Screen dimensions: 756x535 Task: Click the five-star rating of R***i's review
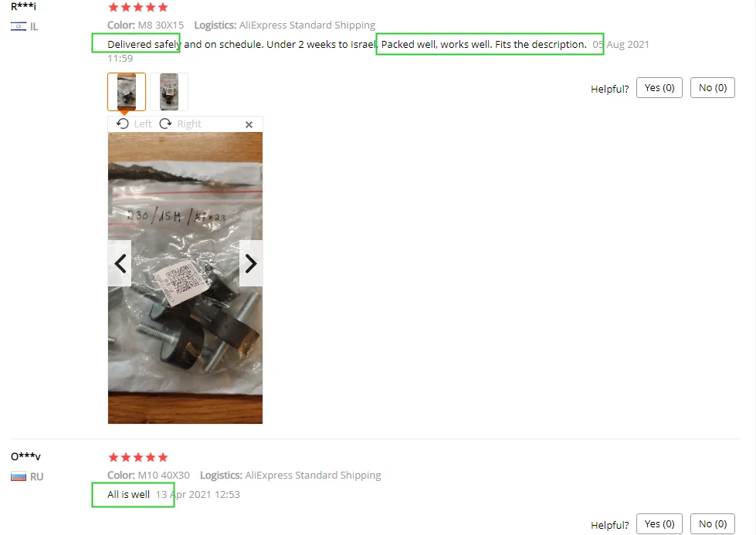click(138, 7)
